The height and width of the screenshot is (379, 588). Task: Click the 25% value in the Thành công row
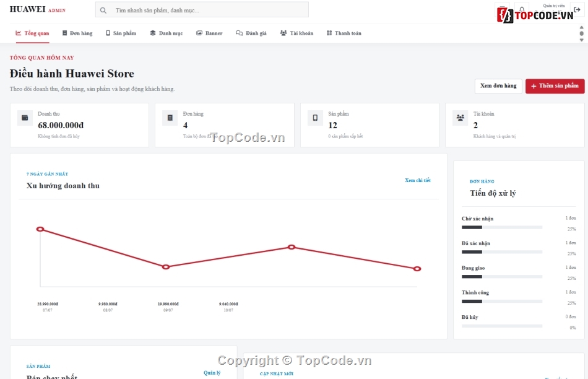[571, 303]
